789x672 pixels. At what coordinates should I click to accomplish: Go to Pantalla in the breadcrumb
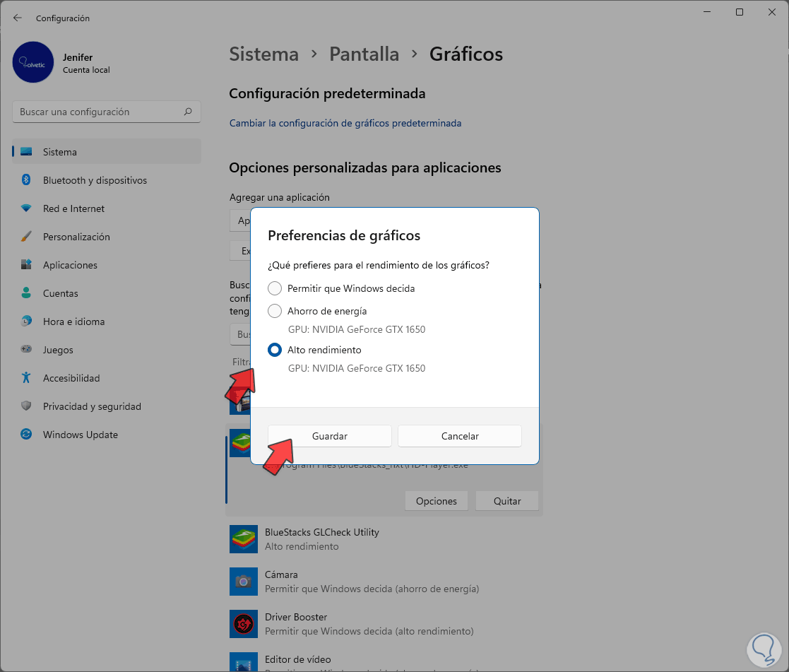[364, 54]
